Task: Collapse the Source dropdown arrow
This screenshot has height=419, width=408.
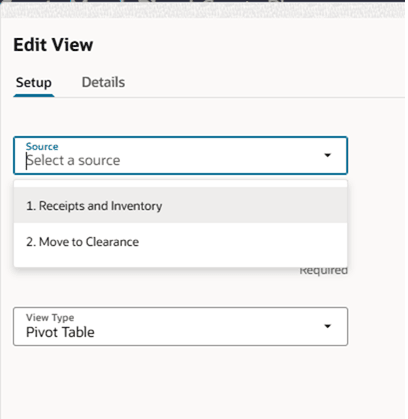Action: [328, 155]
